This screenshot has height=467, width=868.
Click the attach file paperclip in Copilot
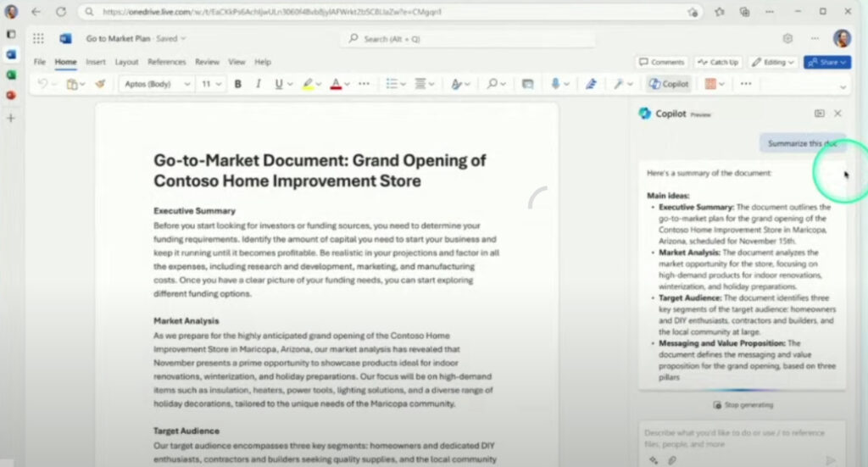coord(672,460)
